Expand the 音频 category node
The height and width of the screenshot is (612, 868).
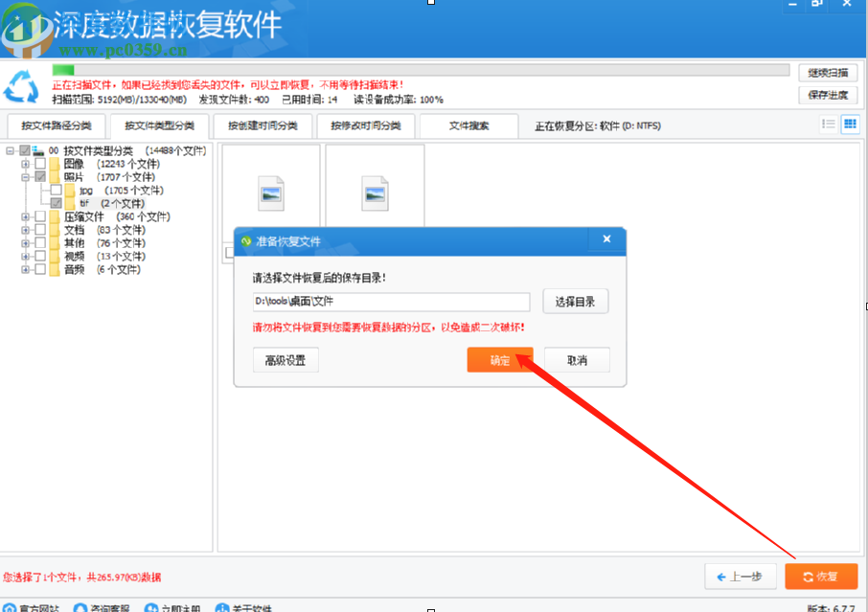(x=25, y=268)
